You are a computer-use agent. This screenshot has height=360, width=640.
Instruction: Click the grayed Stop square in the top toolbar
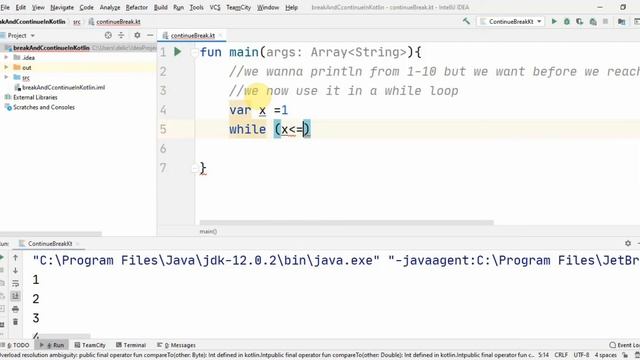tap(606, 21)
